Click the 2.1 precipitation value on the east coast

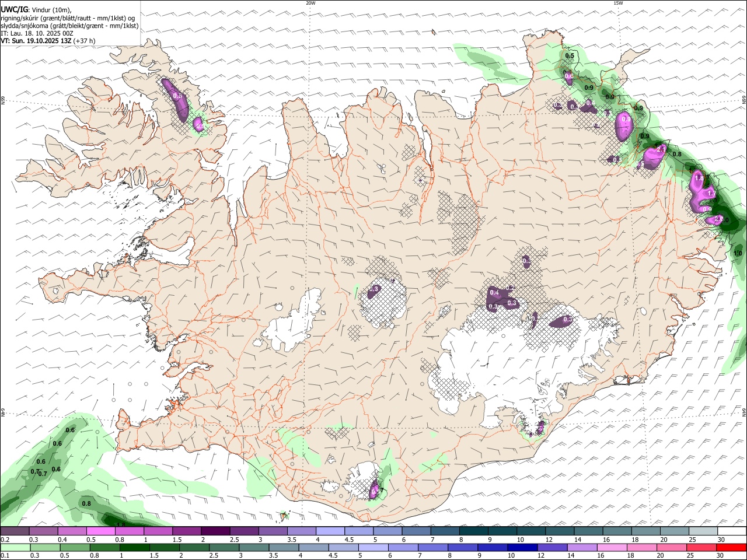(x=661, y=149)
